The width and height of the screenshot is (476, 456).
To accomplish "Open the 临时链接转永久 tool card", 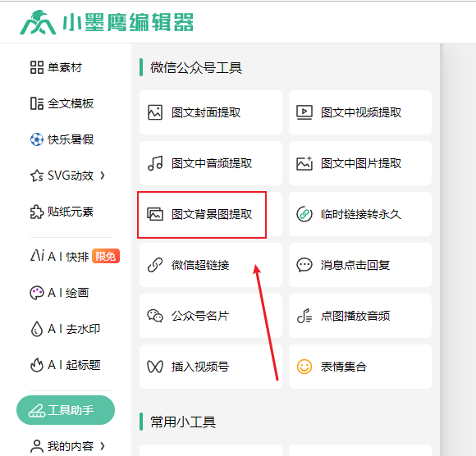I will coord(360,214).
